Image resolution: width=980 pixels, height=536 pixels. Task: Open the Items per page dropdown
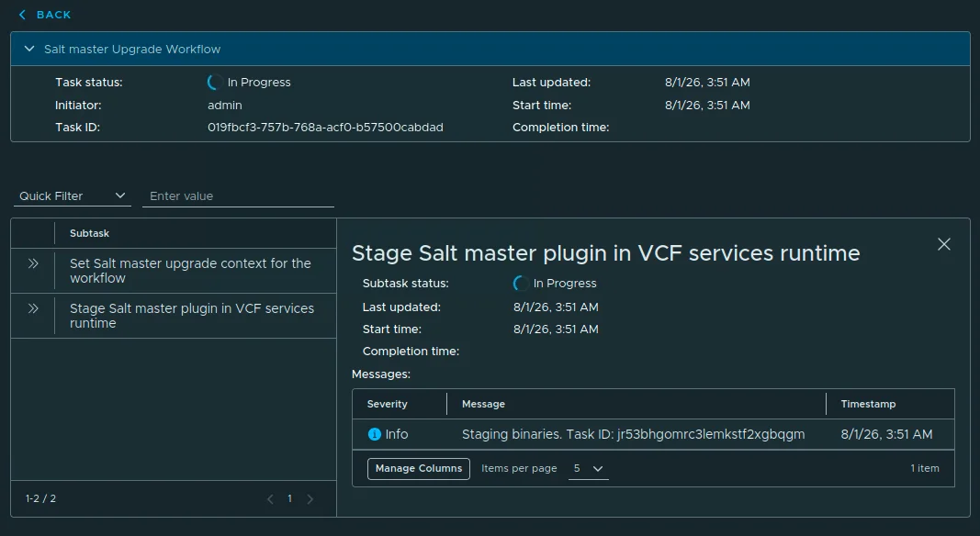588,468
